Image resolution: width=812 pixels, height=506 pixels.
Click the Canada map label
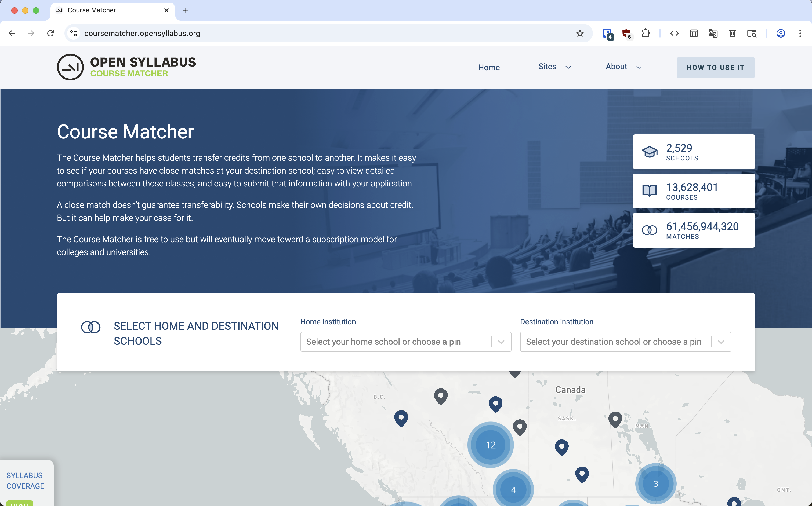tap(570, 390)
